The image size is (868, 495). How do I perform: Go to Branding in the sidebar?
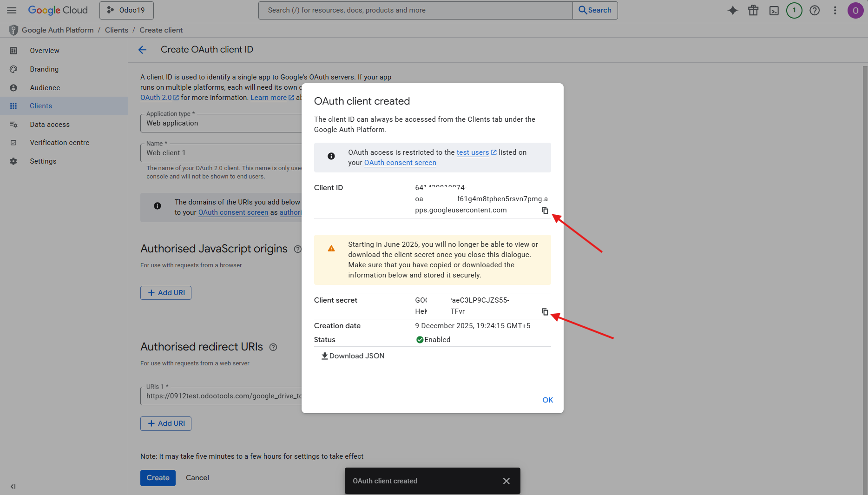pyautogui.click(x=44, y=69)
